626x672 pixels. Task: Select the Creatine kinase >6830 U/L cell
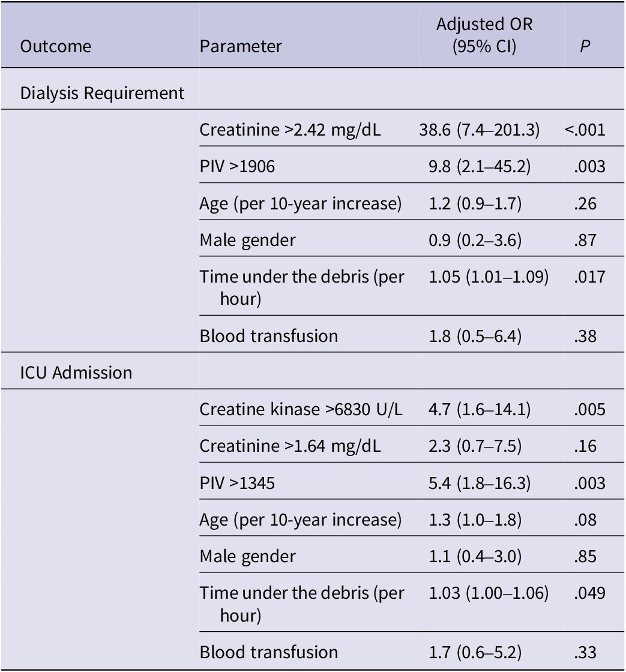301,409
